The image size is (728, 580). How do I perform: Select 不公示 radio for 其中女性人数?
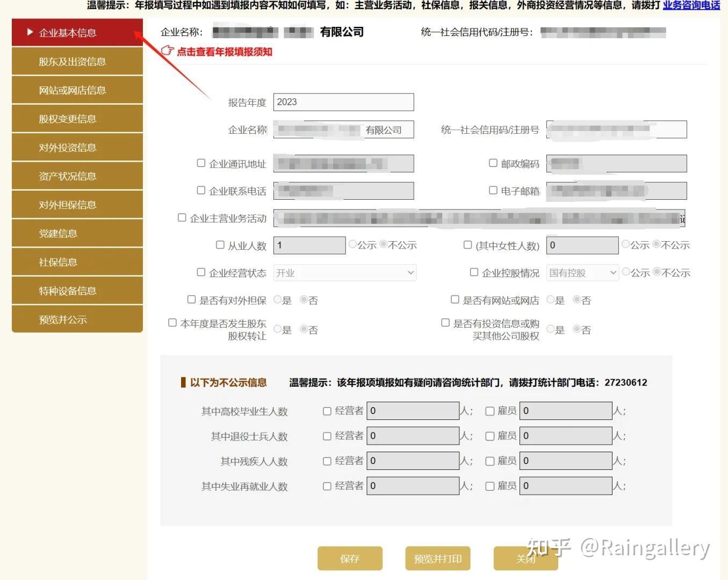tap(657, 244)
